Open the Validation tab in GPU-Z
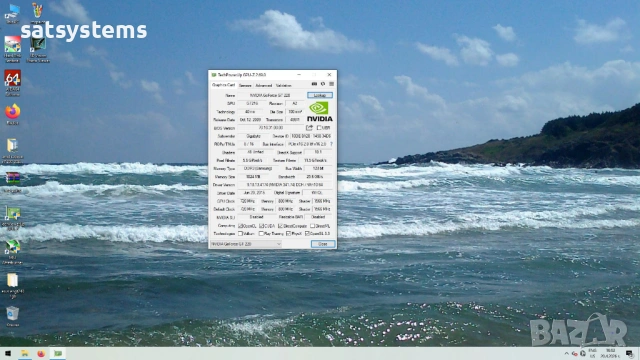The image size is (640, 360). click(283, 85)
